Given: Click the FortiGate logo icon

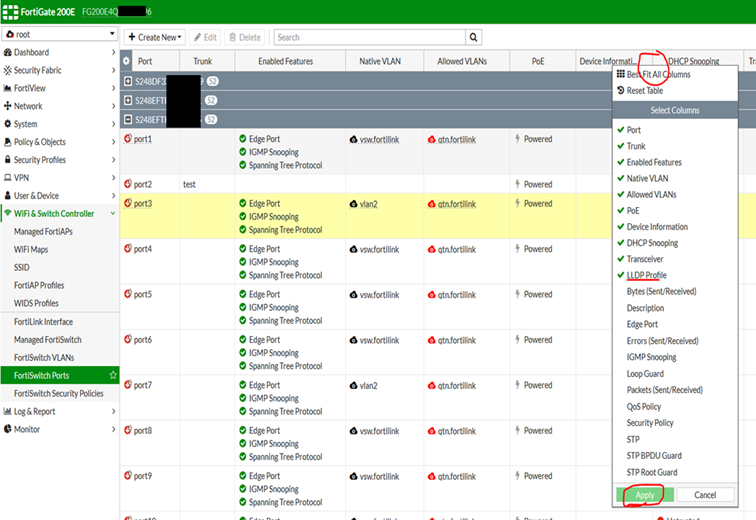Looking at the screenshot, I should click(x=10, y=12).
